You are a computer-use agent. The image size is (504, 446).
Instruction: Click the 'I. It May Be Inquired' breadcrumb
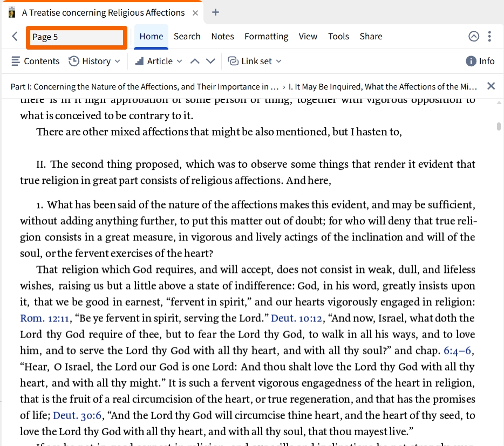(x=383, y=87)
